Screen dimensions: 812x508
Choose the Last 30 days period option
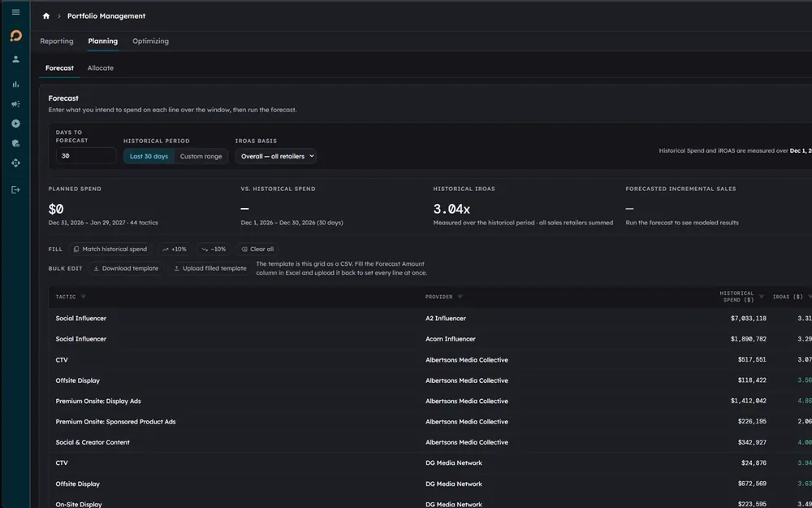149,156
